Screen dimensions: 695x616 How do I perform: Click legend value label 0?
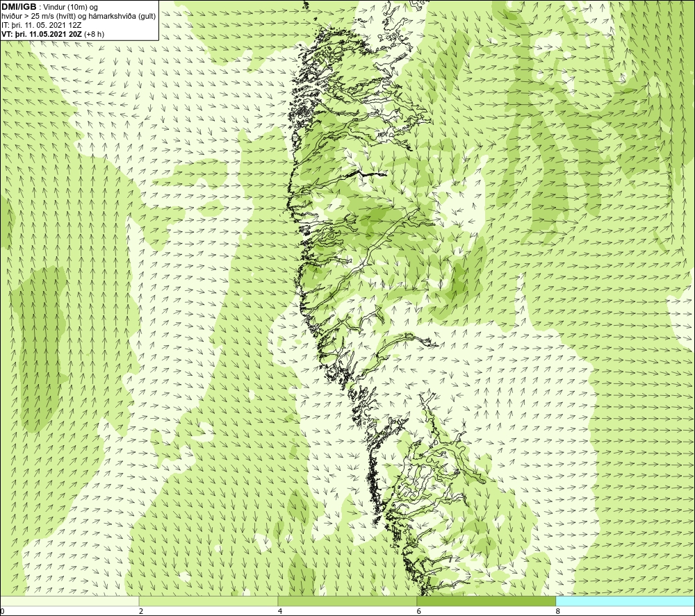pyautogui.click(x=3, y=612)
